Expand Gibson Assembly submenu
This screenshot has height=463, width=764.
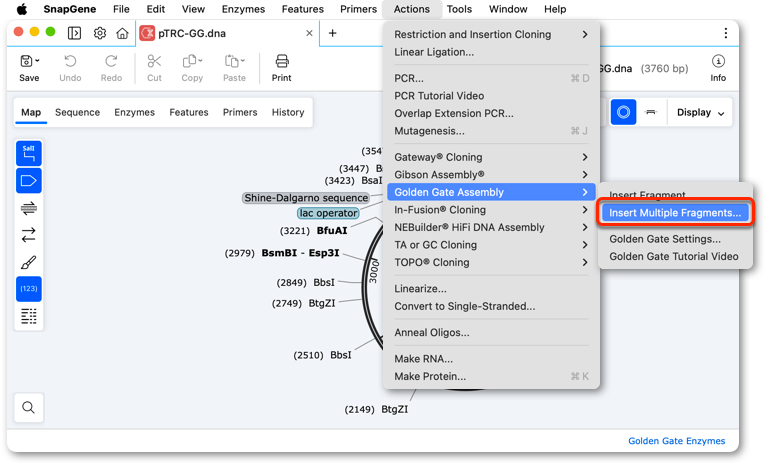pos(491,174)
